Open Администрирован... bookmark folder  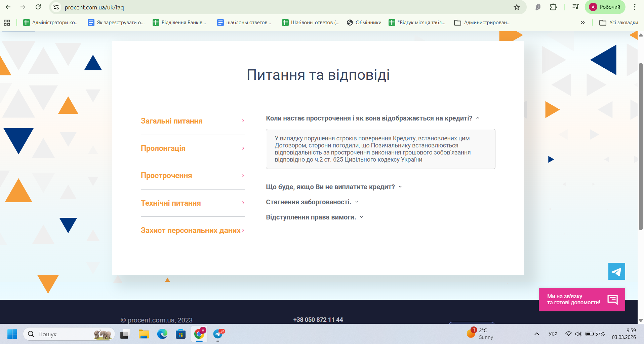tap(482, 23)
